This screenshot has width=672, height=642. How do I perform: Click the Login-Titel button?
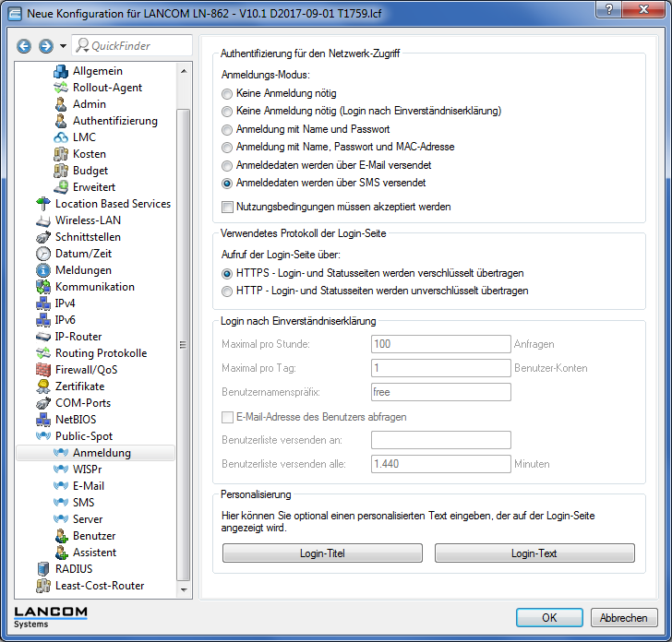[322, 553]
